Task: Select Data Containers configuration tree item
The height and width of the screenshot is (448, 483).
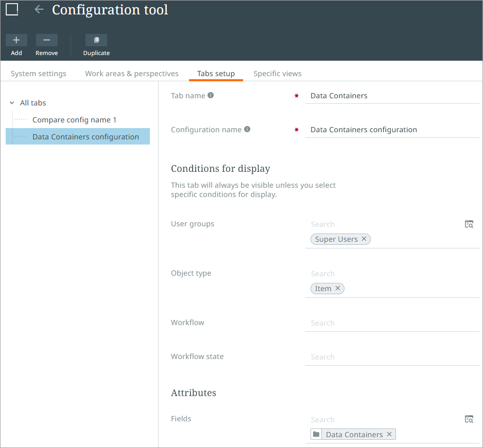Action: coord(85,137)
